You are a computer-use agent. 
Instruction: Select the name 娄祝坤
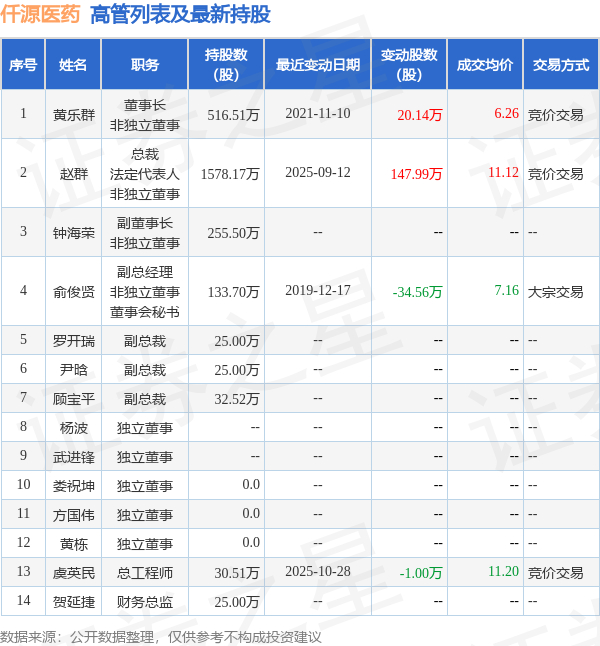tap(74, 486)
